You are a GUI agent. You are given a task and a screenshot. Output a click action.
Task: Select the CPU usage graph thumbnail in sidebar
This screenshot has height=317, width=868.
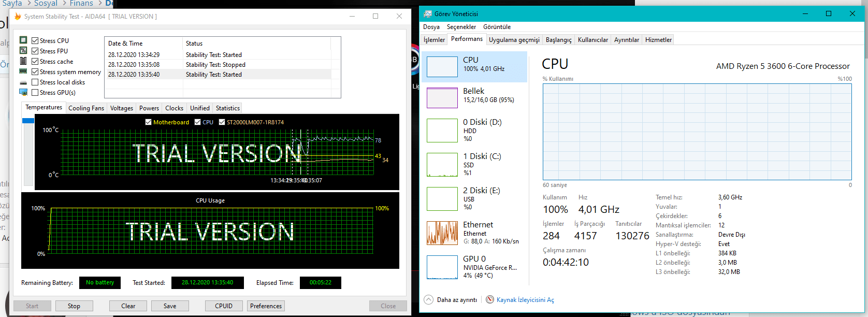[x=442, y=66]
